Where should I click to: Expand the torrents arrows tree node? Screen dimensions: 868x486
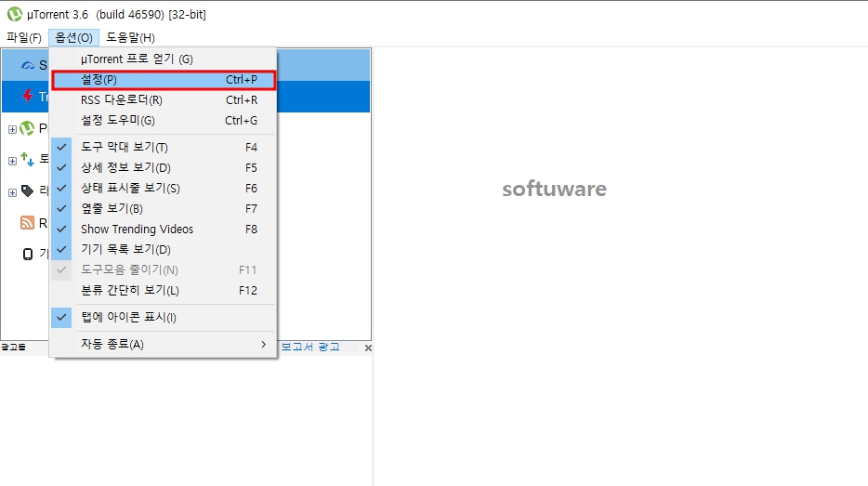(x=12, y=161)
